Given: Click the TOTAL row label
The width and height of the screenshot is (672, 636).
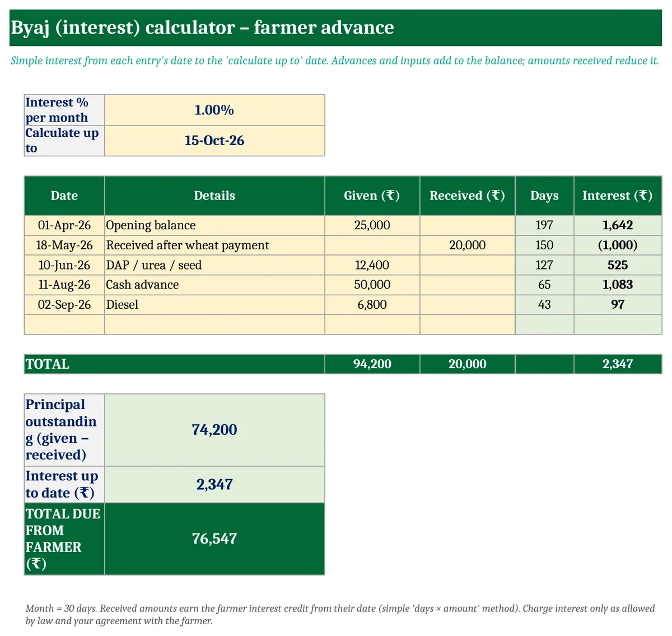Looking at the screenshot, I should click(175, 364).
